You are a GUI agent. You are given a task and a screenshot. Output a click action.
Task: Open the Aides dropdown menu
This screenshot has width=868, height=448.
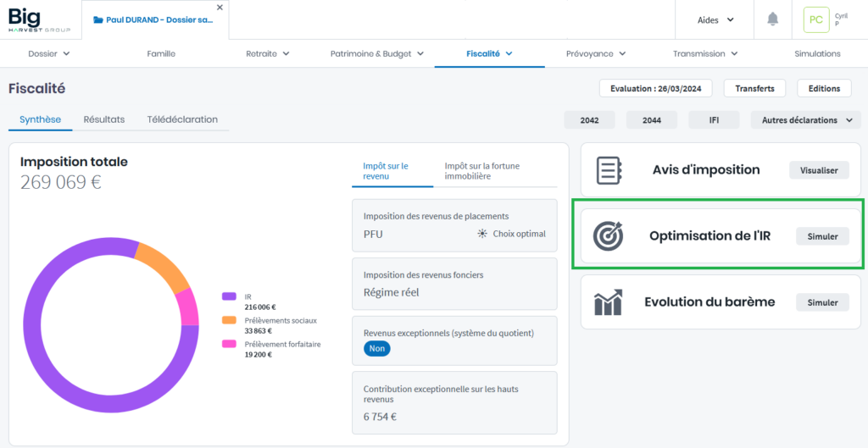pyautogui.click(x=715, y=19)
